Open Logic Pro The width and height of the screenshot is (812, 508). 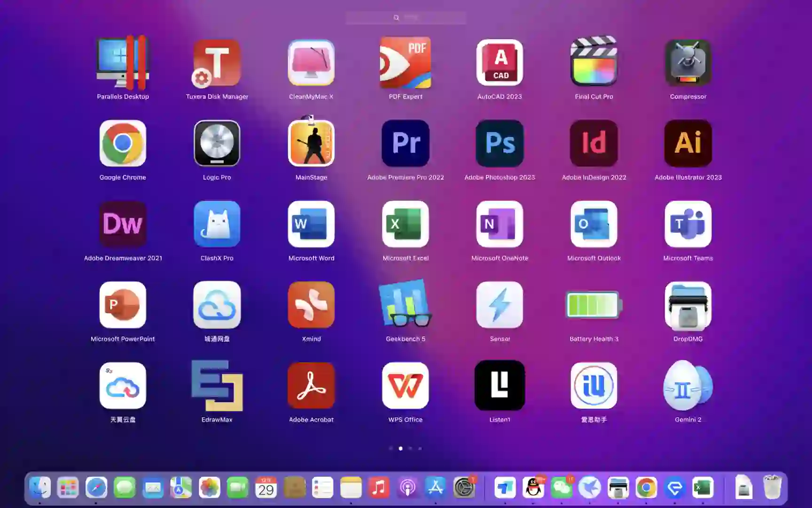tap(217, 143)
